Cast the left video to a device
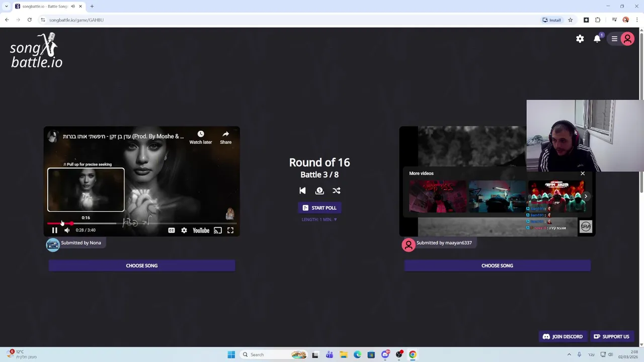This screenshot has width=644, height=362. [x=218, y=230]
